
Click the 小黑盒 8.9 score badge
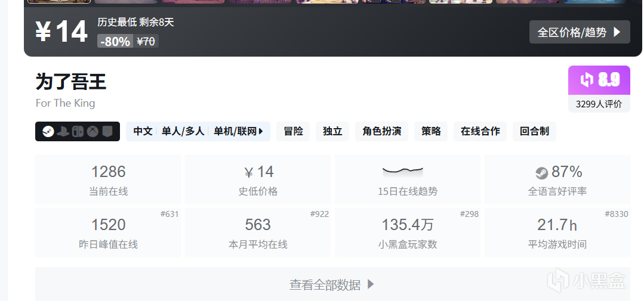pos(599,80)
